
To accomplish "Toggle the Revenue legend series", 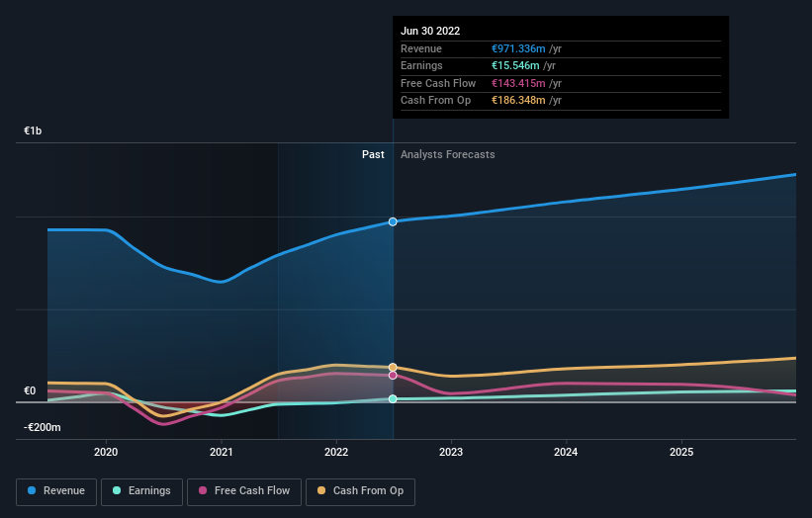I will (x=56, y=491).
